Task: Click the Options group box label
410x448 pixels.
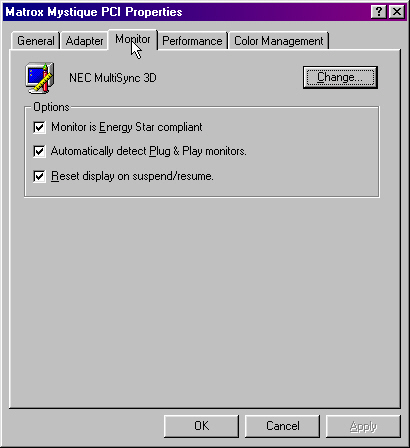Action: point(51,107)
